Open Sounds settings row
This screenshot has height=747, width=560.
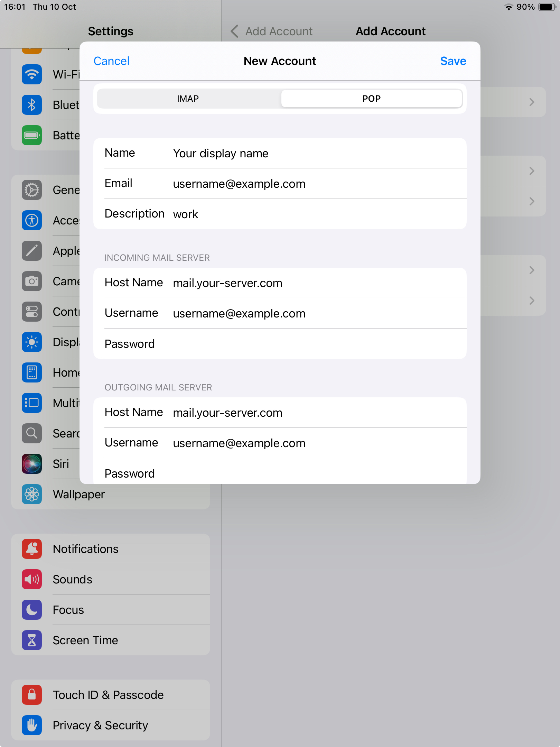pyautogui.click(x=111, y=579)
